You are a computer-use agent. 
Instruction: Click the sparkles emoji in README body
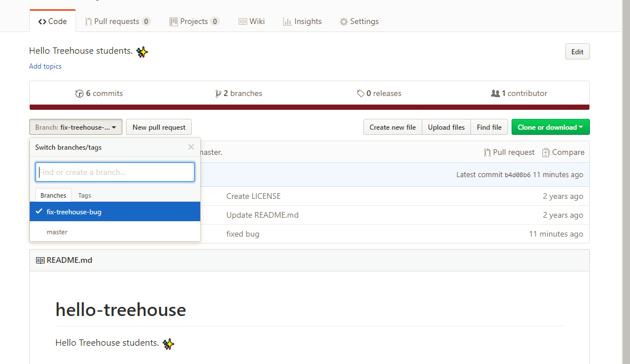168,344
